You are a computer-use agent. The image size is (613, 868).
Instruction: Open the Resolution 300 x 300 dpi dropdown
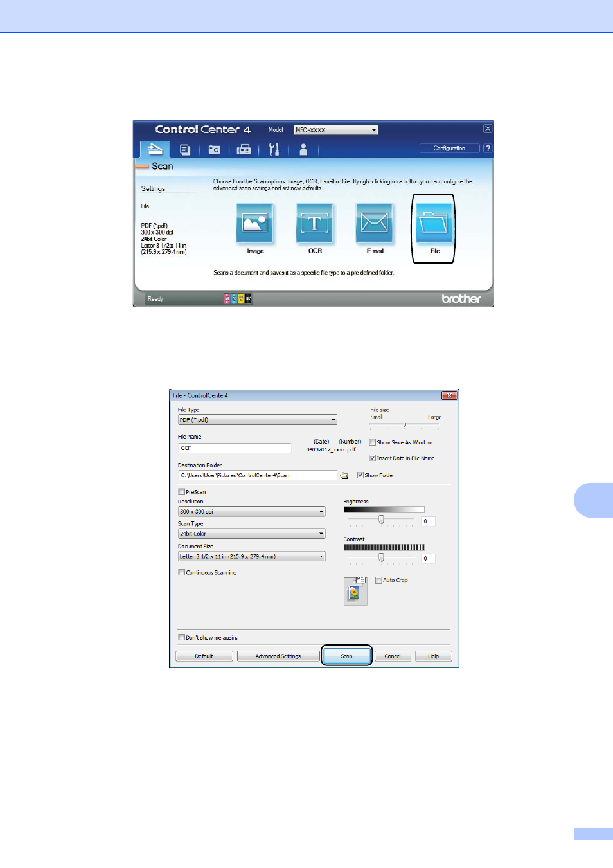(x=252, y=512)
